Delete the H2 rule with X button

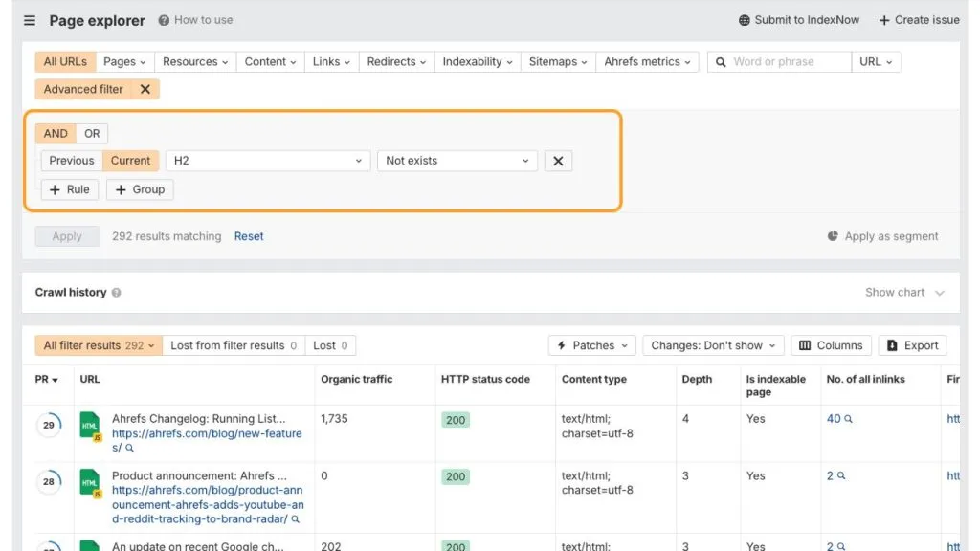pos(558,161)
